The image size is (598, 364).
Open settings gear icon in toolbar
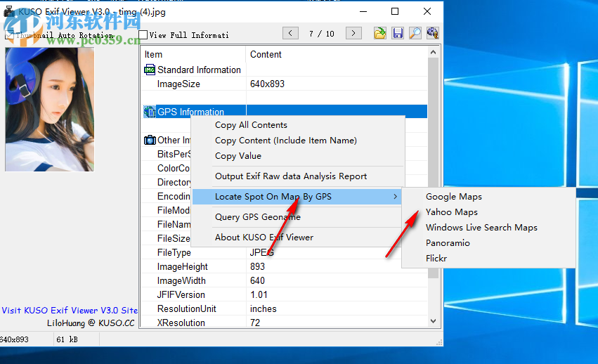[432, 33]
